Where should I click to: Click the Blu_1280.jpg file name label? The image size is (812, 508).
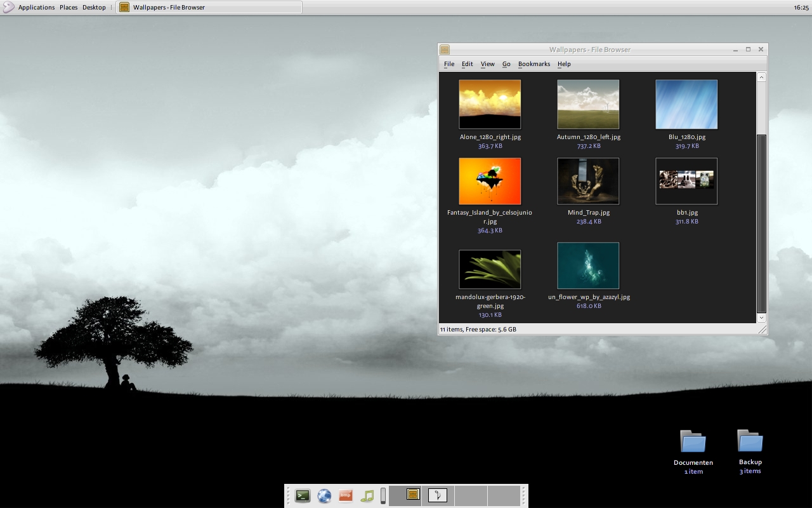(687, 137)
